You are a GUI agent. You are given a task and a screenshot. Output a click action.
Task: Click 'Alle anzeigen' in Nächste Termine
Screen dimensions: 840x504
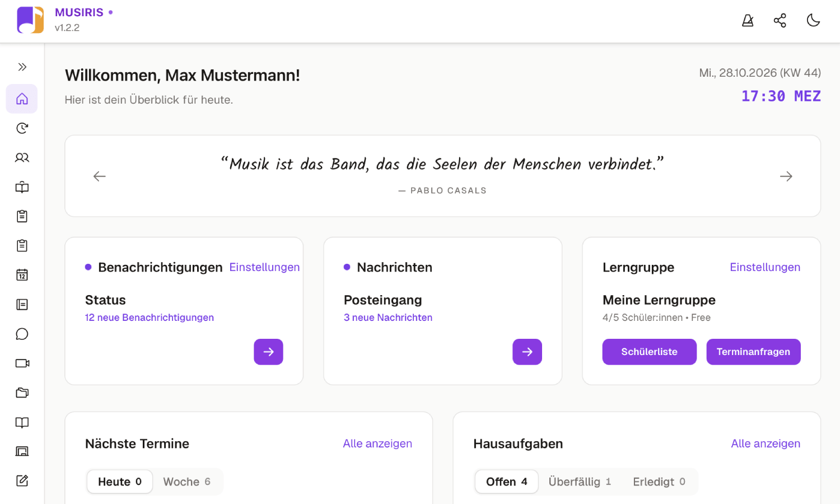coord(377,444)
